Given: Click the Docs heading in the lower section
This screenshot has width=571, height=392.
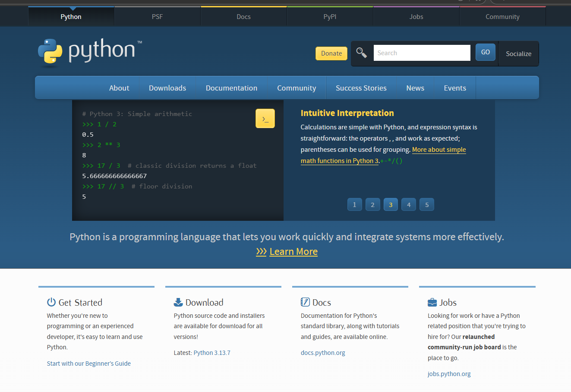Looking at the screenshot, I should (x=322, y=302).
